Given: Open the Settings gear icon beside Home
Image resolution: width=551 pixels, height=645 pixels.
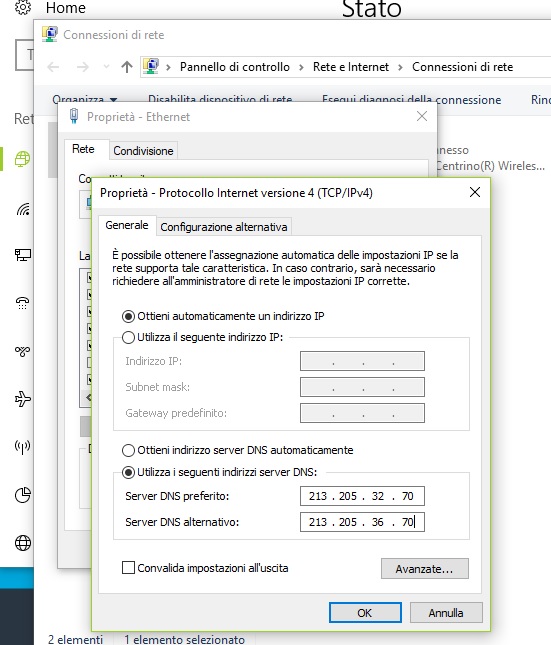Looking at the screenshot, I should [x=23, y=7].
